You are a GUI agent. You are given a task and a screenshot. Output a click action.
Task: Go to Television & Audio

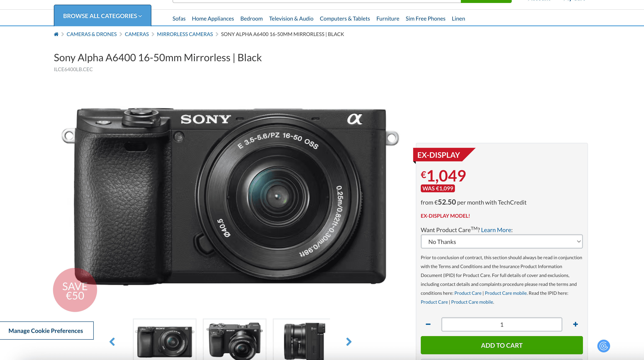click(291, 19)
